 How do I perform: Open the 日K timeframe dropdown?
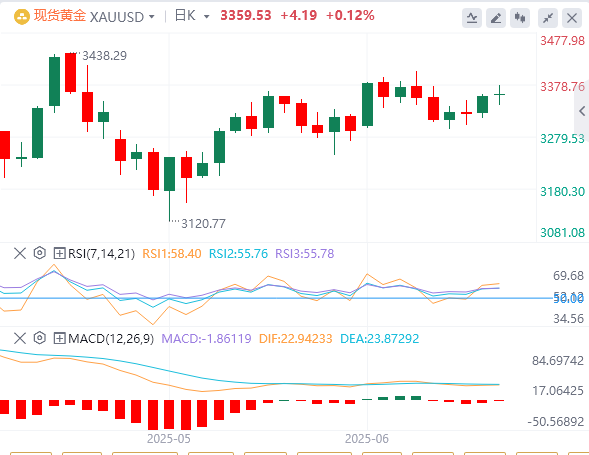coord(206,17)
